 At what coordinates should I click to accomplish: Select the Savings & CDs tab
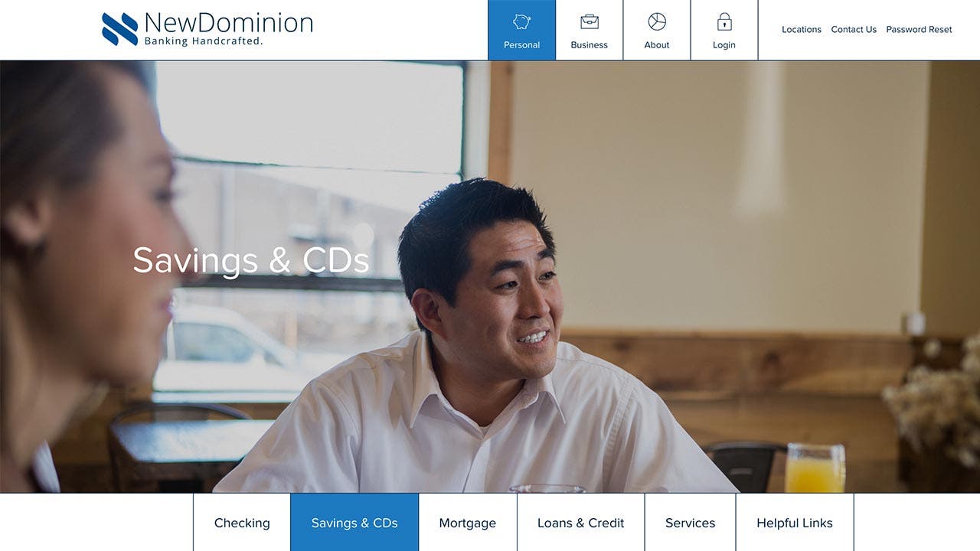354,523
